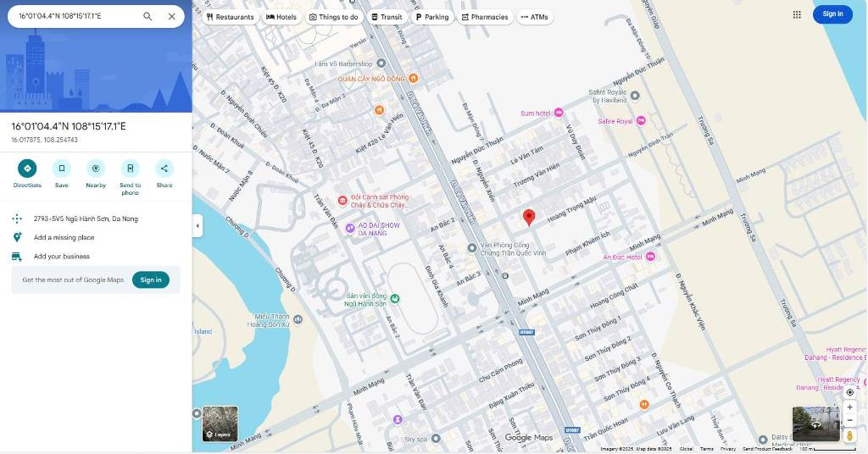This screenshot has height=454, width=868.
Task: Clear search with the X icon
Action: [x=172, y=16]
